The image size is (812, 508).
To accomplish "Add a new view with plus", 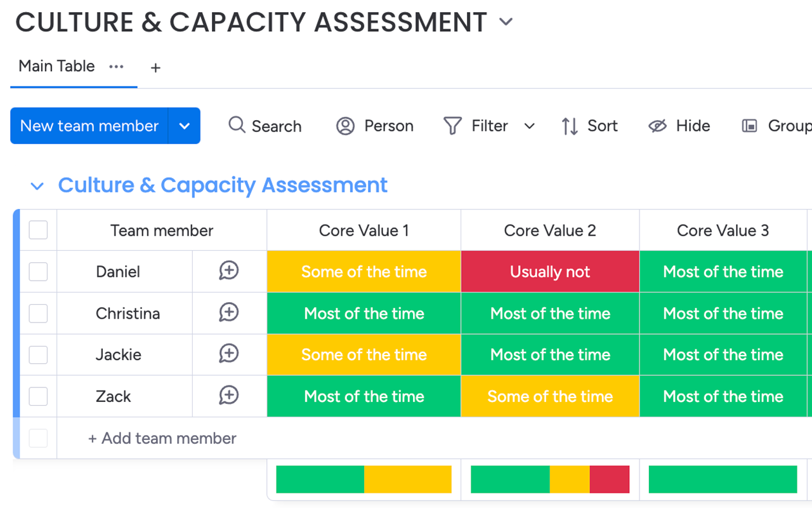I will pyautogui.click(x=155, y=67).
